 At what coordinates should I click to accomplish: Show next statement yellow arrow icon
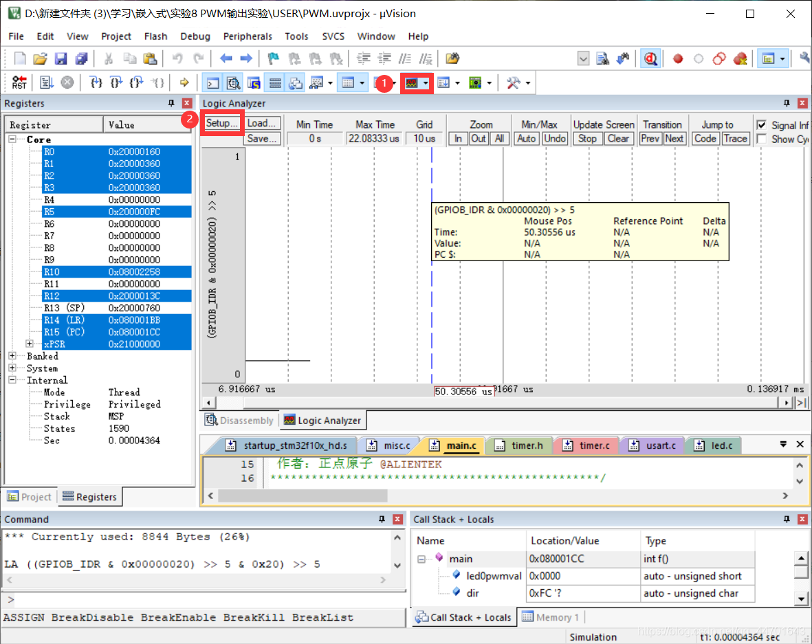tap(184, 82)
